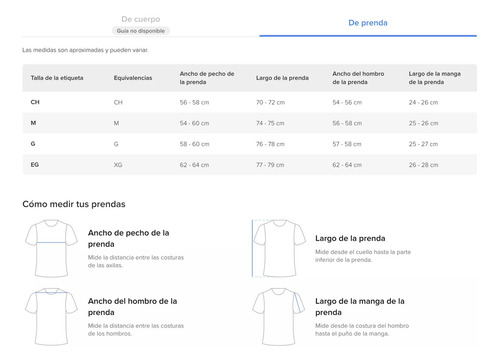Select the bold G size label cell
The height and width of the screenshot is (362, 500).
pos(33,144)
